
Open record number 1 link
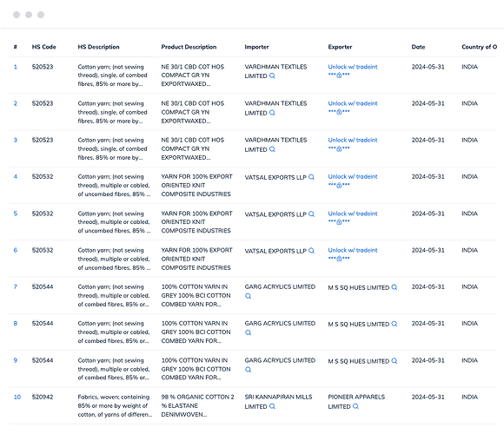coord(16,67)
